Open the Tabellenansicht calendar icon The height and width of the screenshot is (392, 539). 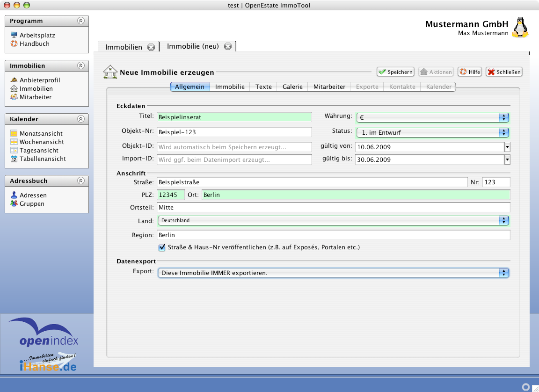[x=14, y=159]
